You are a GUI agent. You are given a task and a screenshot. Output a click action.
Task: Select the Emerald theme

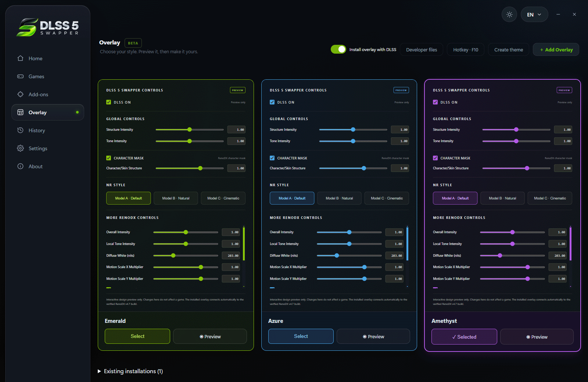[137, 336]
